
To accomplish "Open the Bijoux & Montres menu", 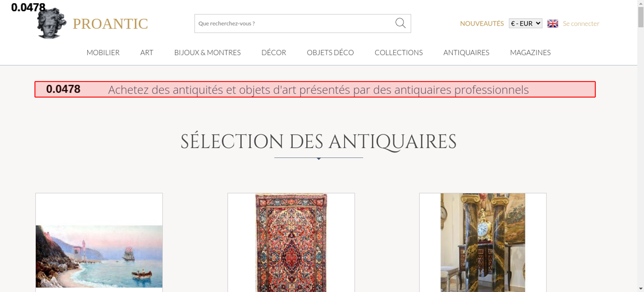I will (207, 52).
